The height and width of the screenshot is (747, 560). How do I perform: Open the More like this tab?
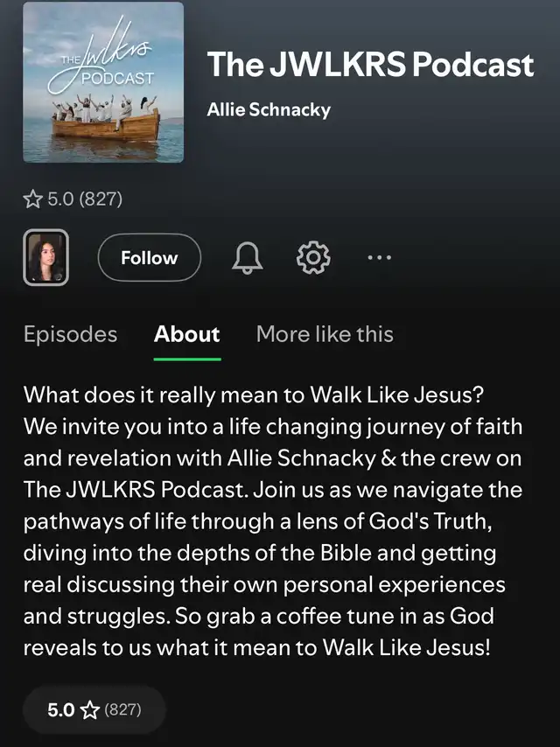pos(325,334)
